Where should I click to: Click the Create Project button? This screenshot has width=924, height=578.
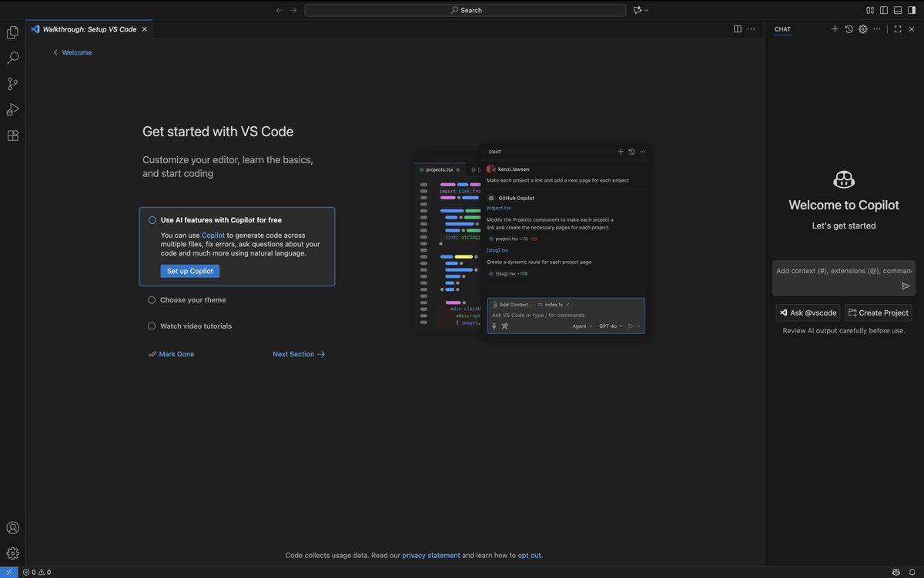(878, 312)
